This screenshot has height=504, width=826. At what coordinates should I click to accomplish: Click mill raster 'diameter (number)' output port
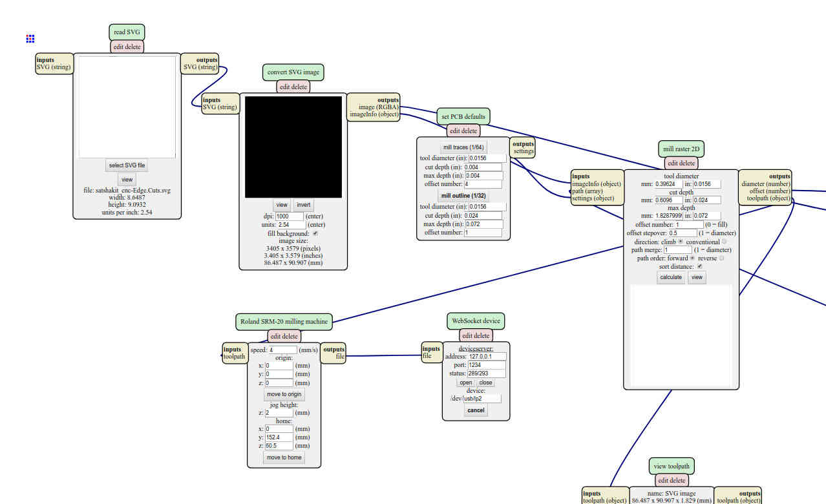point(766,184)
